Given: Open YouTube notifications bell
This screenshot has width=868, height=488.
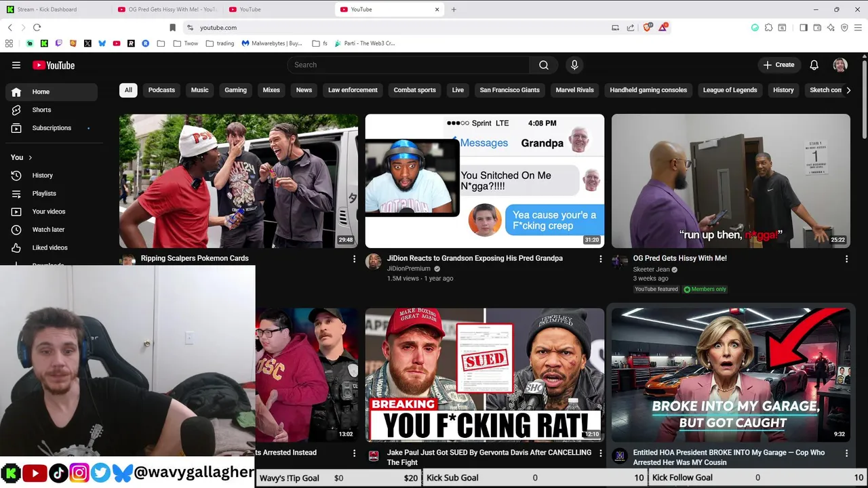Looking at the screenshot, I should pyautogui.click(x=814, y=65).
